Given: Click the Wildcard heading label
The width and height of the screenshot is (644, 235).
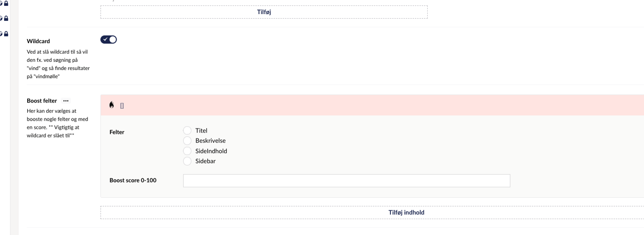Looking at the screenshot, I should pyautogui.click(x=38, y=41).
